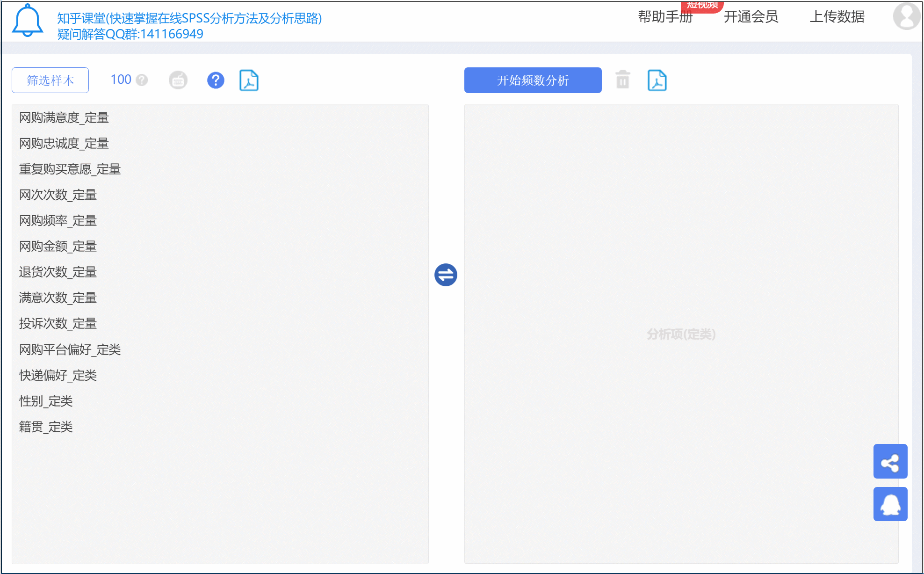Select the 网购平台偏好_定类 variable
The height and width of the screenshot is (574, 924).
click(70, 349)
